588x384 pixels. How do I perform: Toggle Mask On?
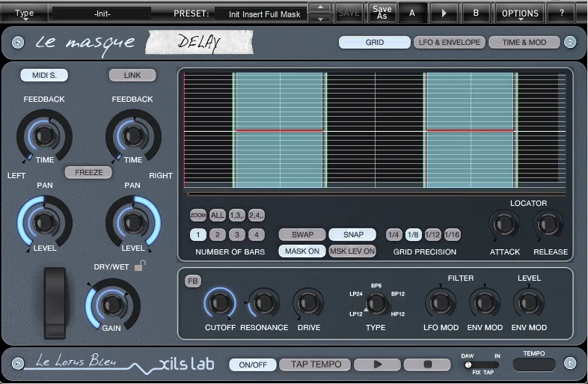(x=302, y=251)
